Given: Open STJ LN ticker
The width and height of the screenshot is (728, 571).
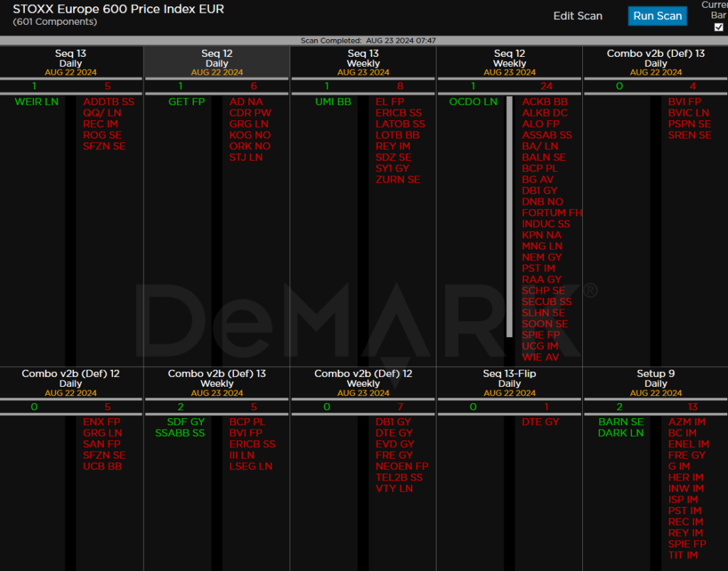Looking at the screenshot, I should tap(246, 157).
